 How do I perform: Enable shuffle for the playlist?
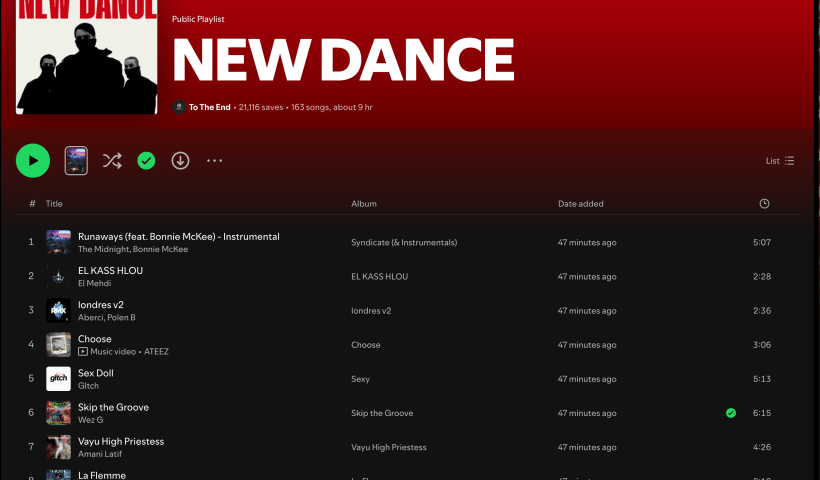(x=112, y=160)
